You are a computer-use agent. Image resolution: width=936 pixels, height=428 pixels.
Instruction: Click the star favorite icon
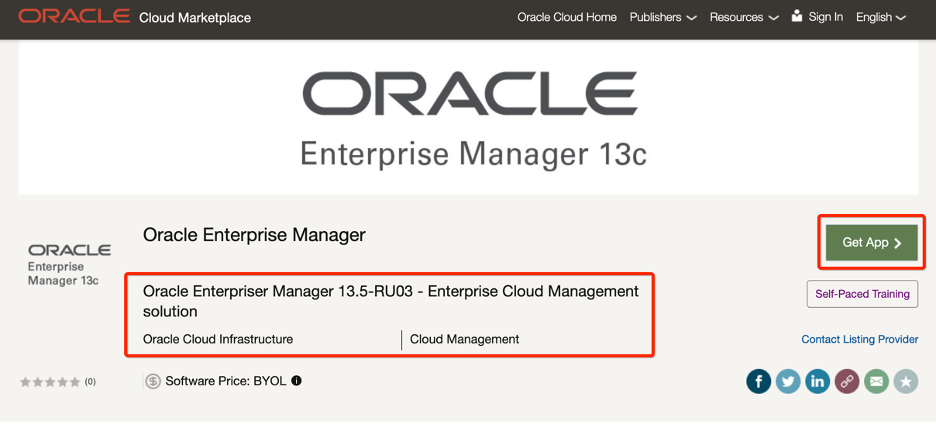pyautogui.click(x=906, y=381)
